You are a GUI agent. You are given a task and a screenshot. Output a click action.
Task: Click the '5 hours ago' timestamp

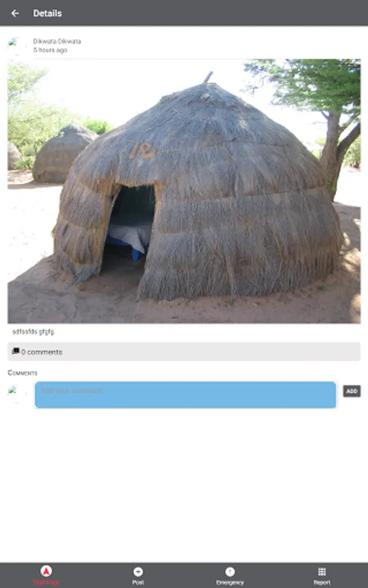click(x=50, y=50)
